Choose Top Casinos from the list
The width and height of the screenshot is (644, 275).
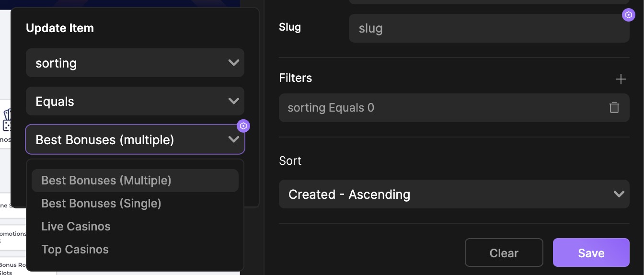75,249
